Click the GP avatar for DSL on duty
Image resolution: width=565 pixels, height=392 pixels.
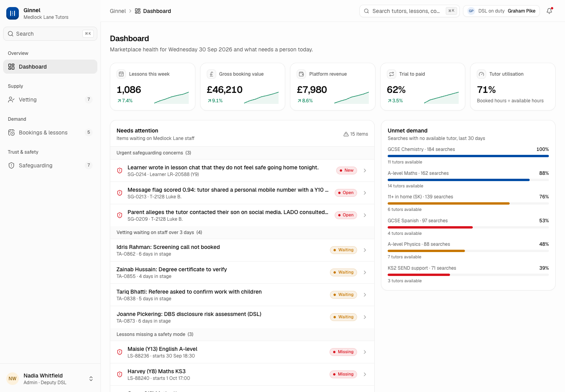(471, 11)
